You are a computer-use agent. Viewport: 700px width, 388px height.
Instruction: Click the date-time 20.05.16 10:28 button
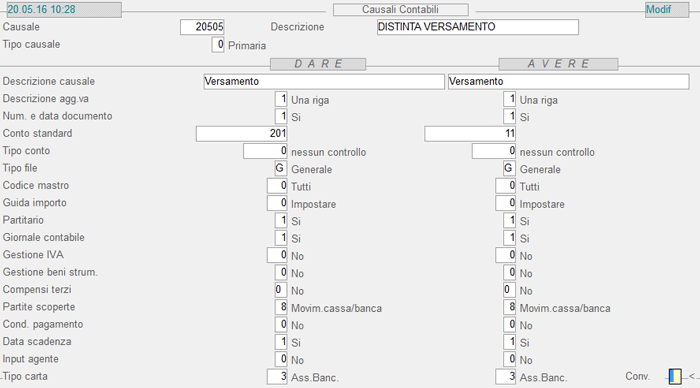tap(63, 9)
